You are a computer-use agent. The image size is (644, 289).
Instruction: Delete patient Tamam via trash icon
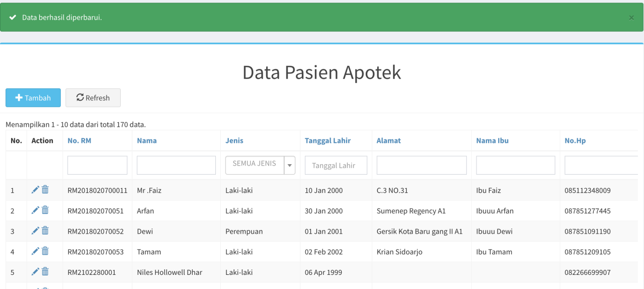45,251
